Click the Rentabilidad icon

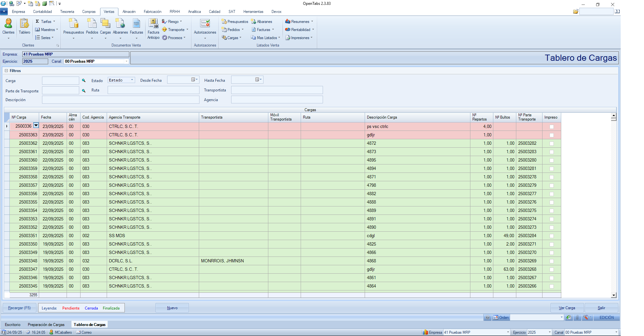tap(298, 30)
